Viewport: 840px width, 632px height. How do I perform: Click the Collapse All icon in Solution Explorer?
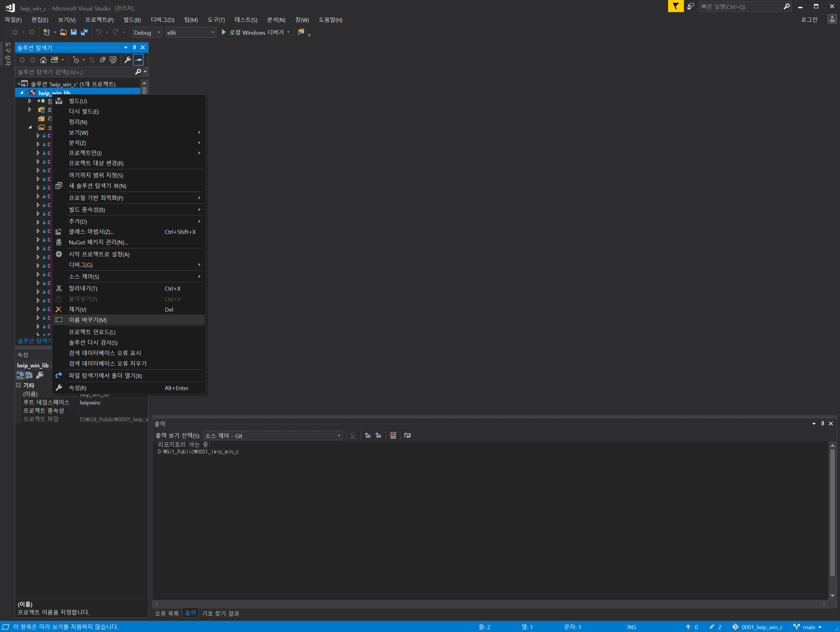point(103,59)
